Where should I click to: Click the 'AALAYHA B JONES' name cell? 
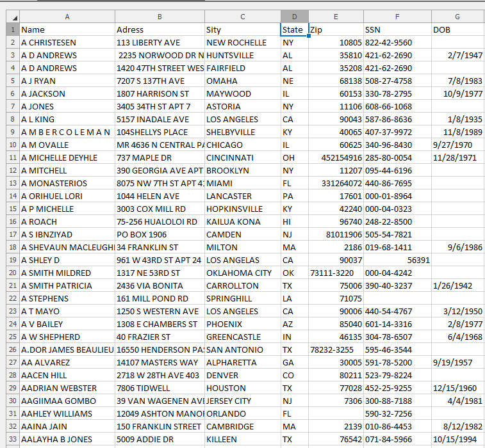[x=67, y=439]
